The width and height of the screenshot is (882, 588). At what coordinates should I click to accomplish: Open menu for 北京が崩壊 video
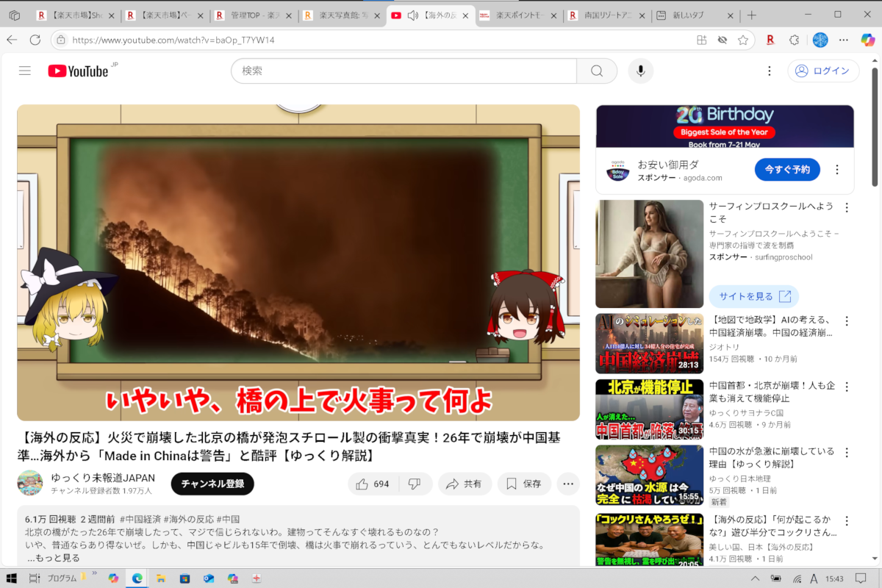[847, 387]
